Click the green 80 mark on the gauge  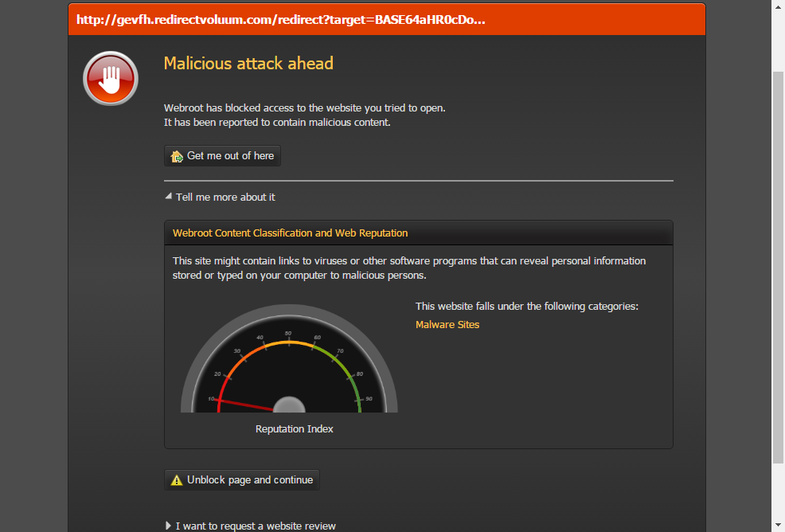[x=359, y=374]
